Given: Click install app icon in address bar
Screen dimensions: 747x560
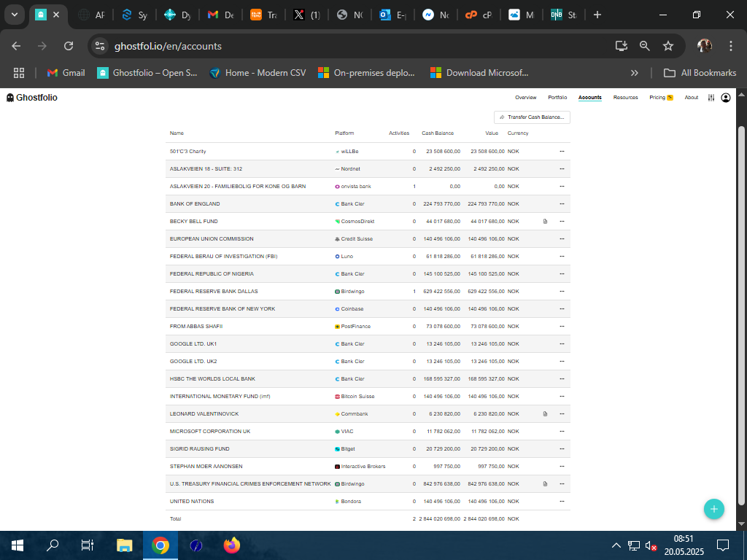Looking at the screenshot, I should [622, 46].
